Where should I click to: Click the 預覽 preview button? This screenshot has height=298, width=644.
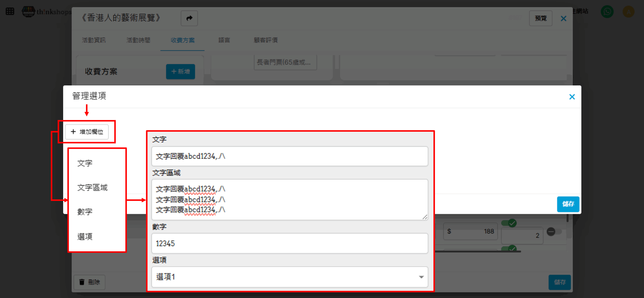540,18
